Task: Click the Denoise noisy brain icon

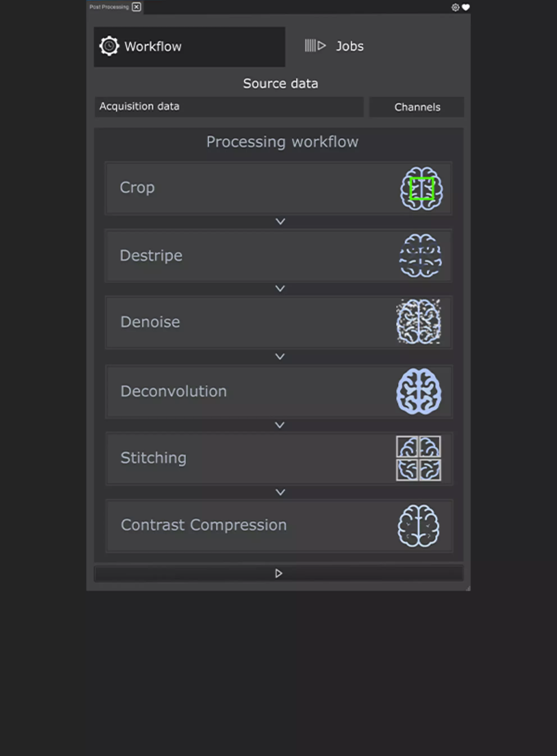Action: pyautogui.click(x=418, y=322)
